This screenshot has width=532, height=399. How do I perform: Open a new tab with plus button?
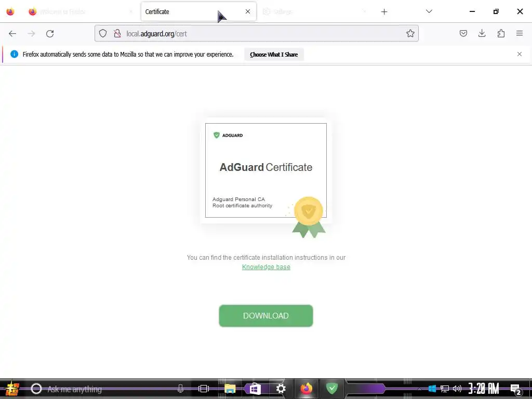coord(384,12)
